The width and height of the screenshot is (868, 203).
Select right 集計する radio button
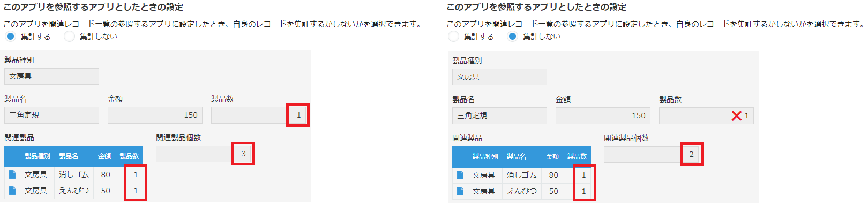click(x=453, y=37)
